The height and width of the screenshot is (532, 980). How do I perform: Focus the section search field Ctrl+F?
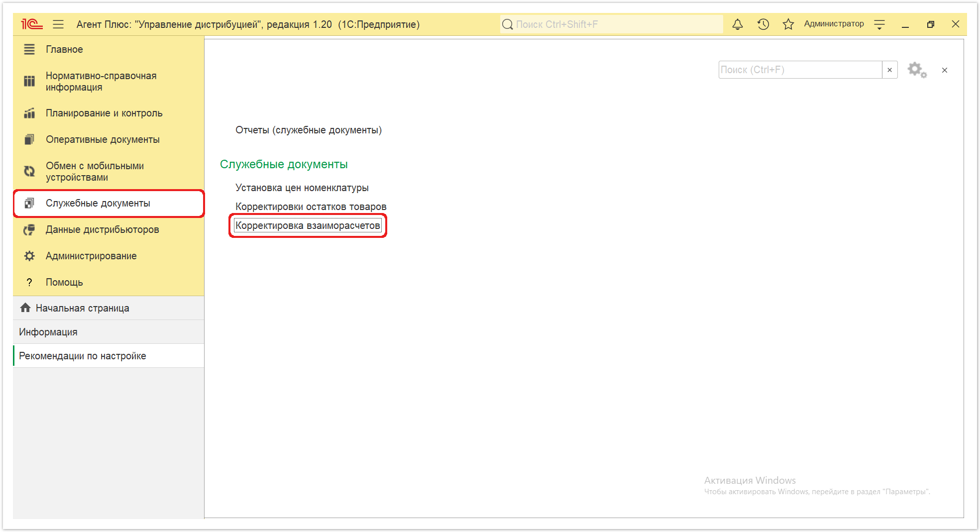[800, 70]
